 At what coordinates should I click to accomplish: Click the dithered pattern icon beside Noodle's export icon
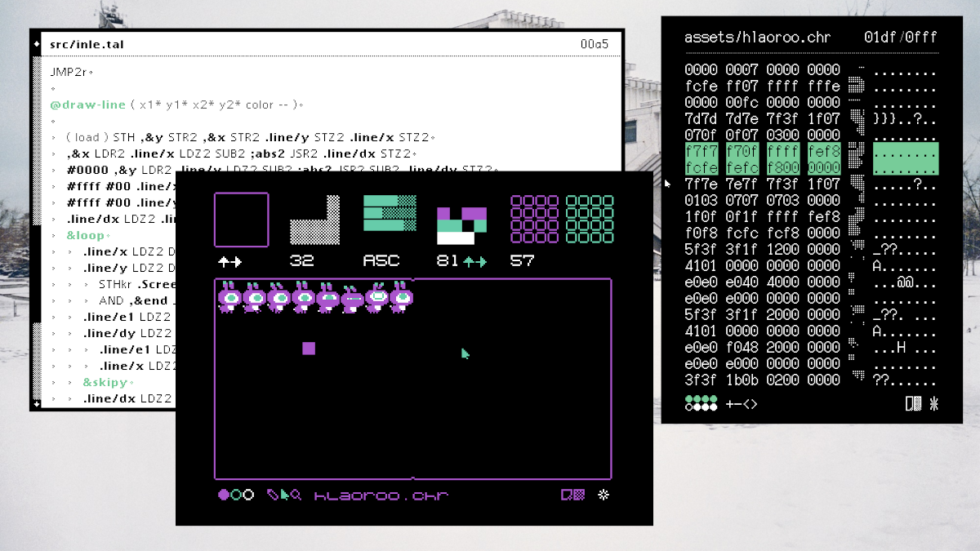click(577, 495)
